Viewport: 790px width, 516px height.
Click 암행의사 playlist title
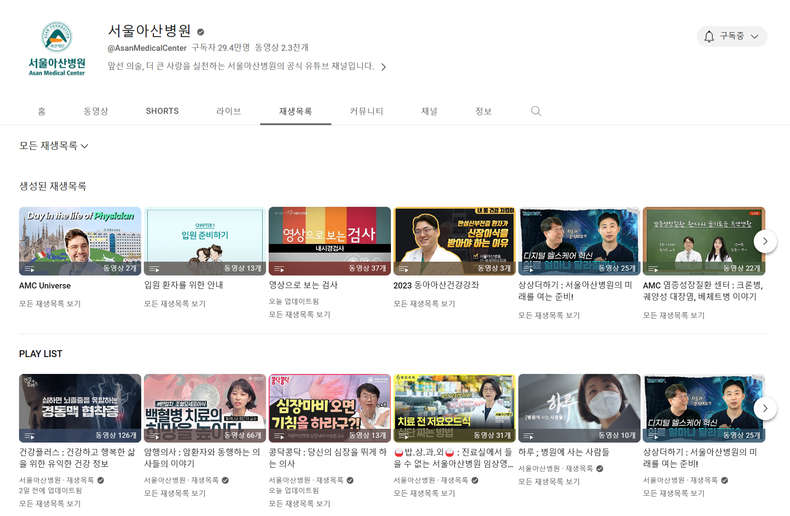pyautogui.click(x=202, y=458)
